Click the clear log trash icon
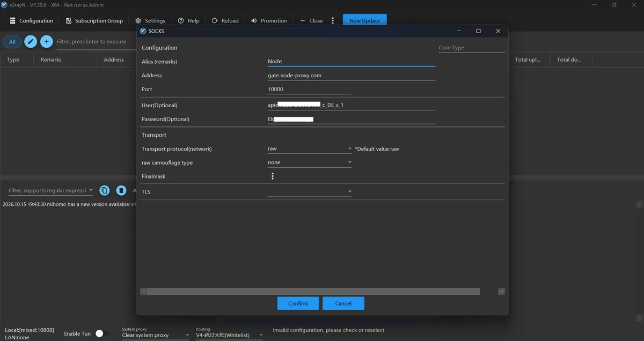The height and width of the screenshot is (341, 644). [x=121, y=190]
